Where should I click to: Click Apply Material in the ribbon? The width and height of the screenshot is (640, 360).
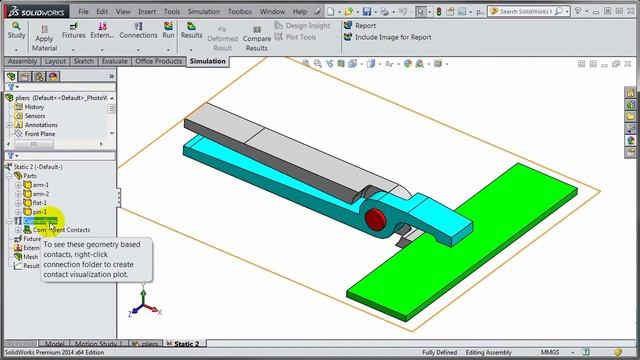pyautogui.click(x=44, y=38)
